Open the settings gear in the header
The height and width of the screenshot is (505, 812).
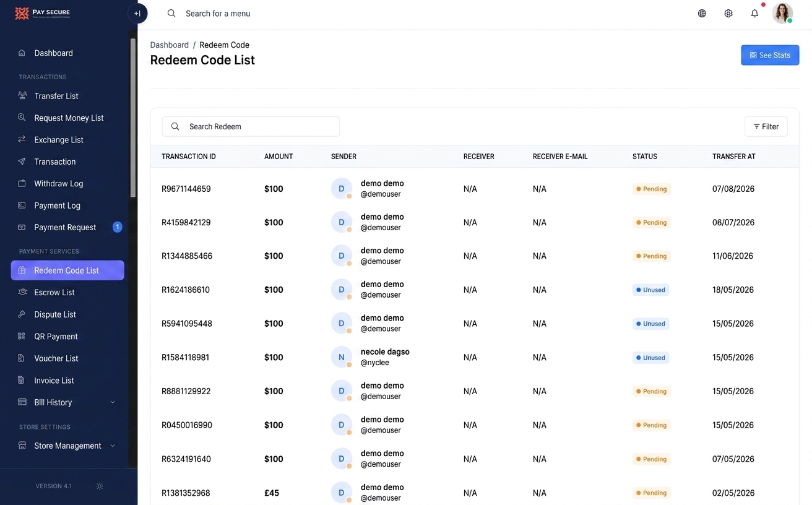[x=728, y=13]
